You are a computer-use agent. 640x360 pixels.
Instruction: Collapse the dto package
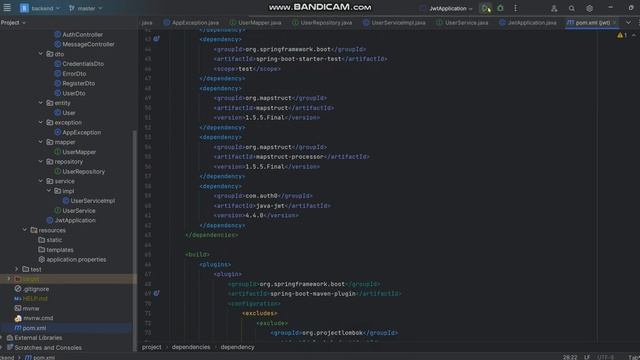(x=40, y=54)
